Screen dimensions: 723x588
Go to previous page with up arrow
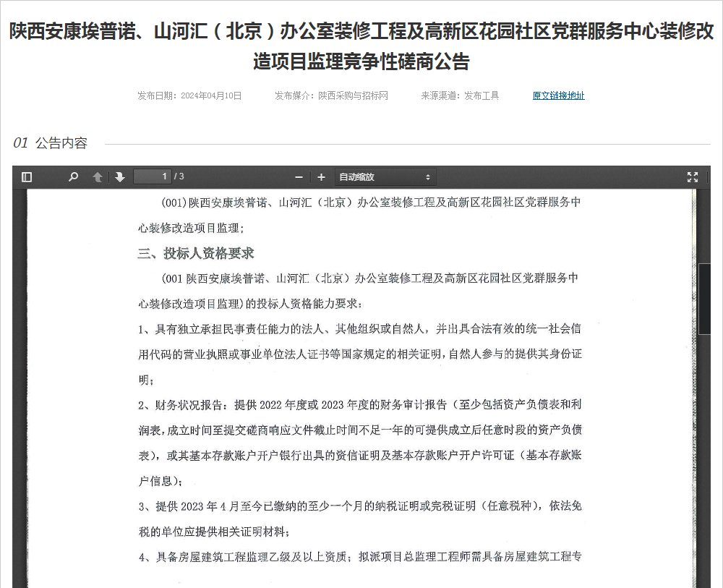tap(98, 177)
